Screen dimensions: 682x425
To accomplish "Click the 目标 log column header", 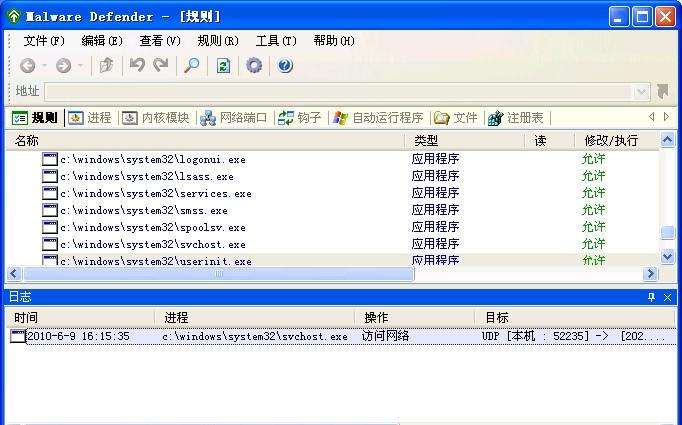I will [x=575, y=318].
